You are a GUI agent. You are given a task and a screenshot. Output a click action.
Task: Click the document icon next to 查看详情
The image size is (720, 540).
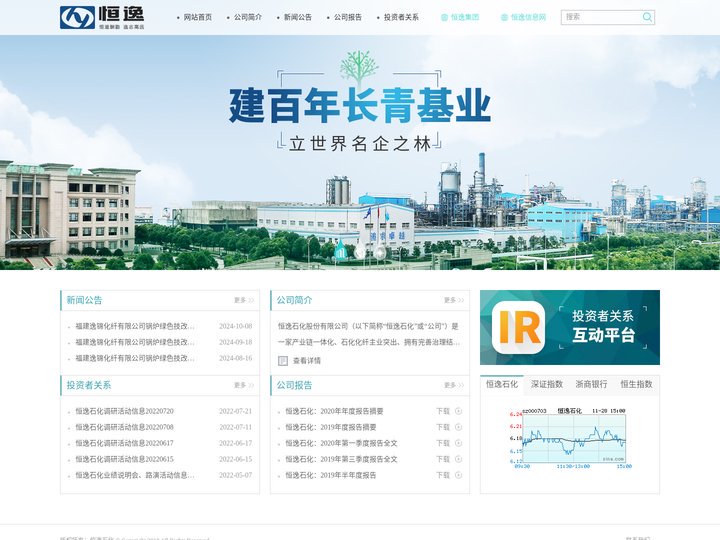(x=283, y=361)
